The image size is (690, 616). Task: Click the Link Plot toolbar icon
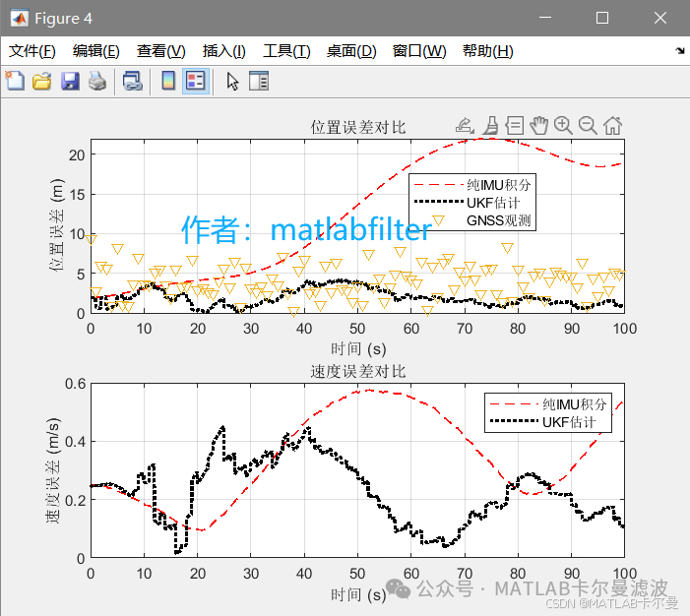click(133, 82)
